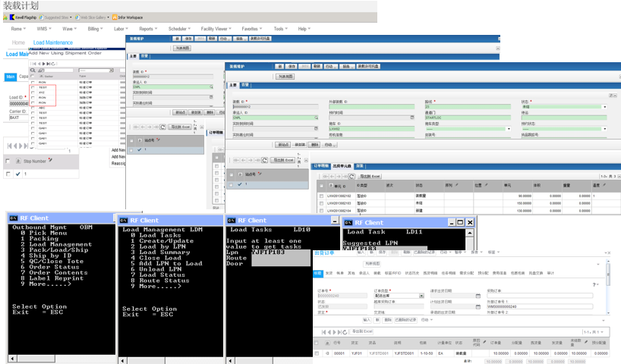Viewport: 621px width, 364px height.
Task: Switch to the Main tab in Load Maintenance
Action: (11, 77)
